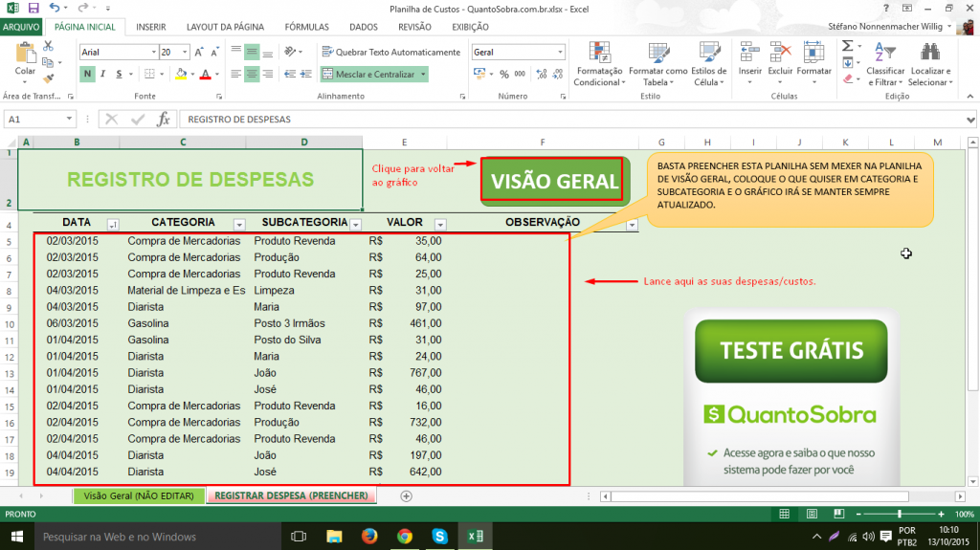Click the AutoSum sigma icon

coord(848,46)
